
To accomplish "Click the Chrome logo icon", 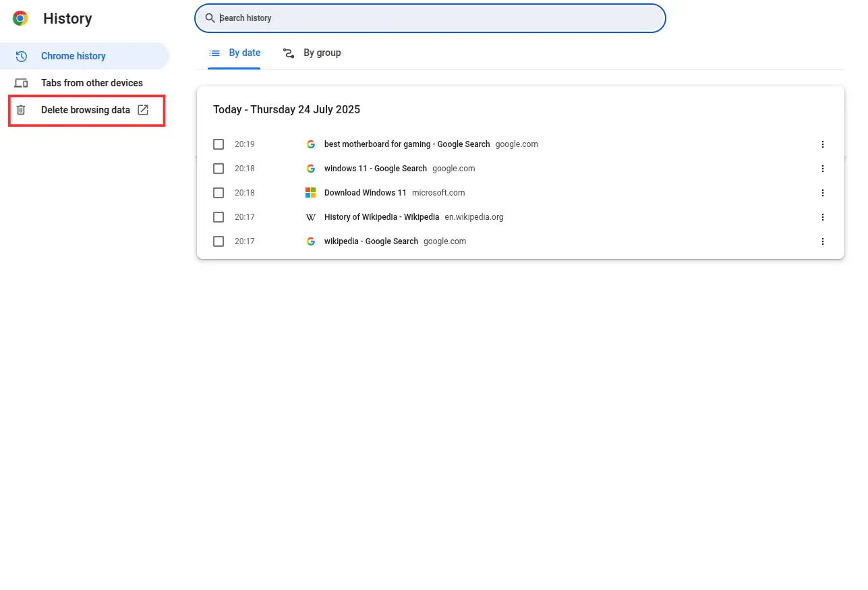I will click(20, 19).
